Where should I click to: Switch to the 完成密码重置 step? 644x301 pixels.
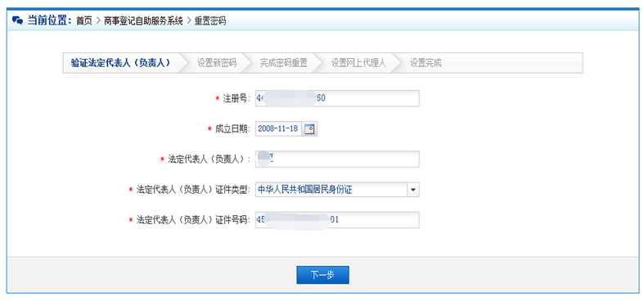pos(283,63)
